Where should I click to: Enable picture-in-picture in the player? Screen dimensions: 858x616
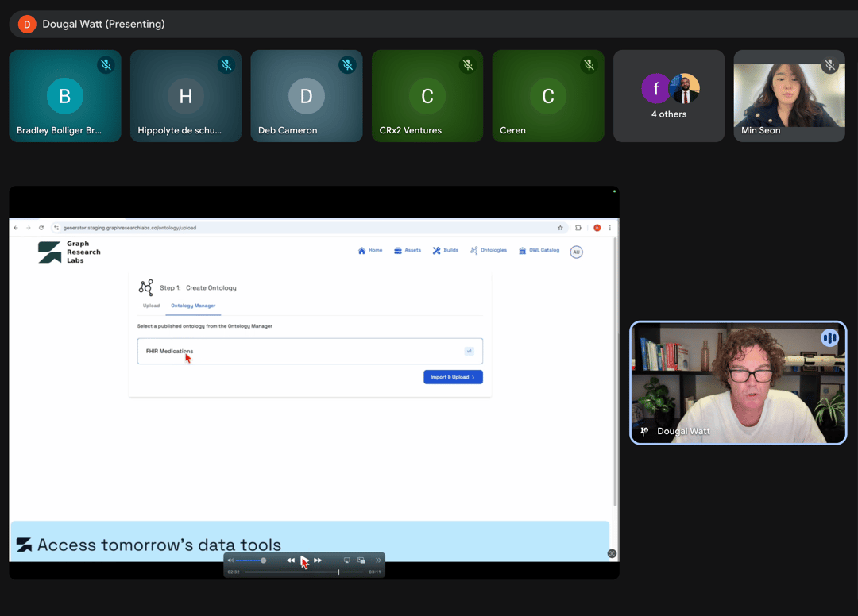[x=361, y=560]
